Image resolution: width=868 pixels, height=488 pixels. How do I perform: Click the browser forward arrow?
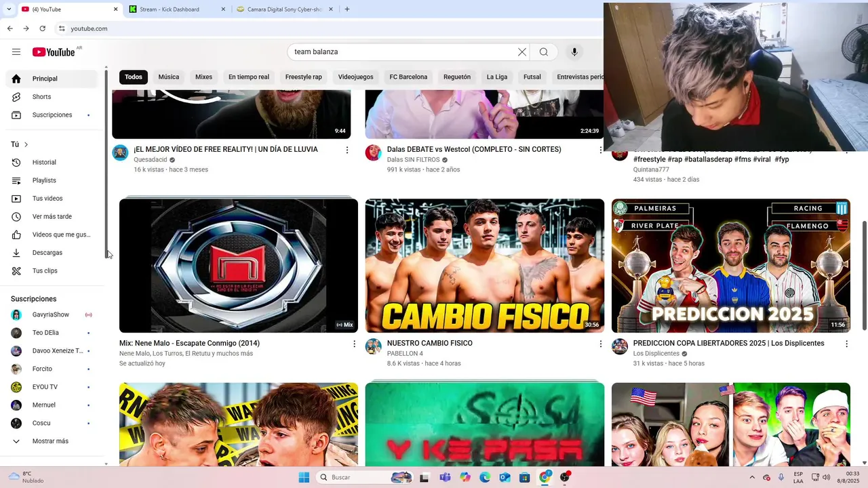pos(26,28)
